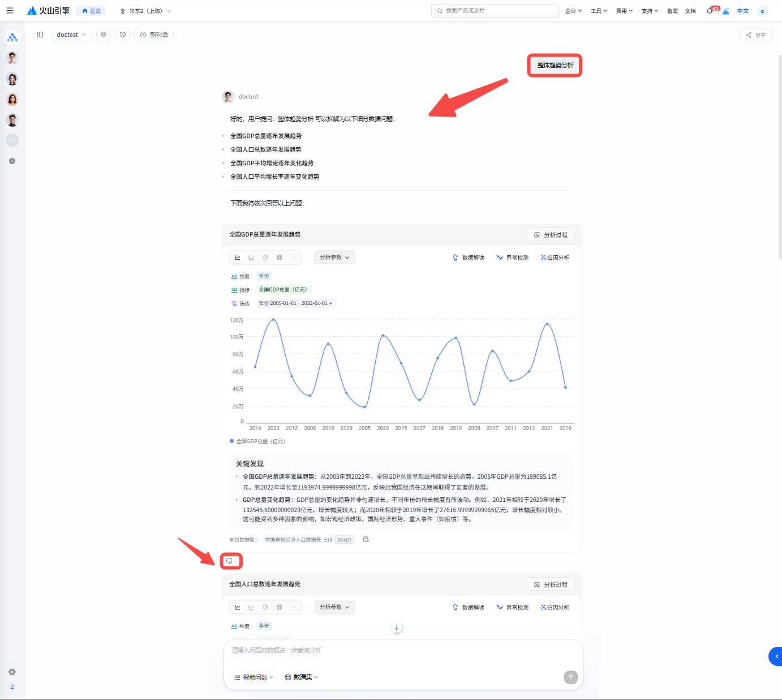Screen dimensions: 782x700
Task: Open the clock history icon in left sidebar
Action: pyautogui.click(x=12, y=161)
